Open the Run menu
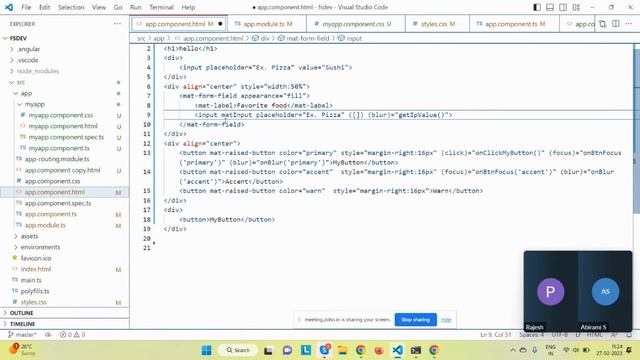Viewport: 640px width, 360px height. [136, 7]
